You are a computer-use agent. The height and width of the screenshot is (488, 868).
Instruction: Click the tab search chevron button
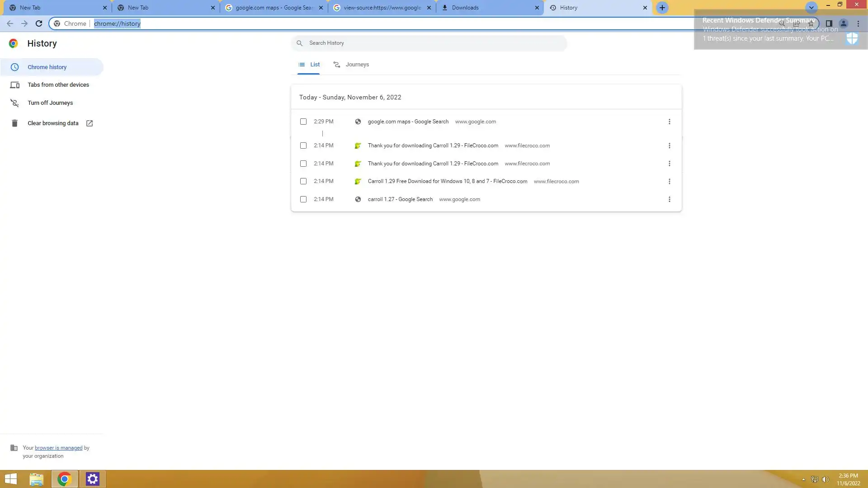[x=811, y=8]
